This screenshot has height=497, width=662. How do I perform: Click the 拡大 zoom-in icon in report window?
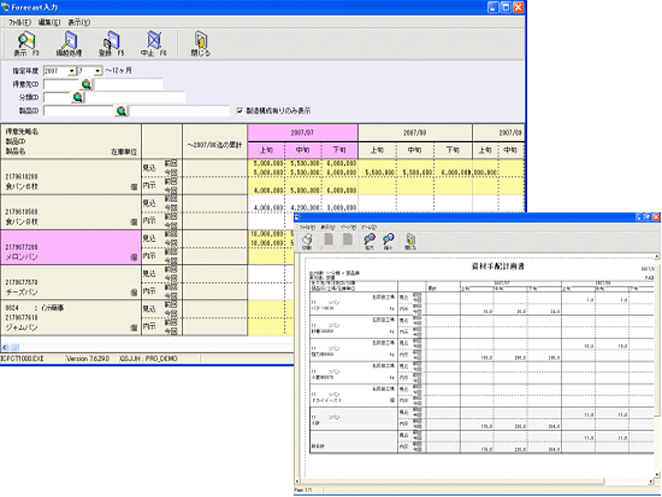click(369, 241)
